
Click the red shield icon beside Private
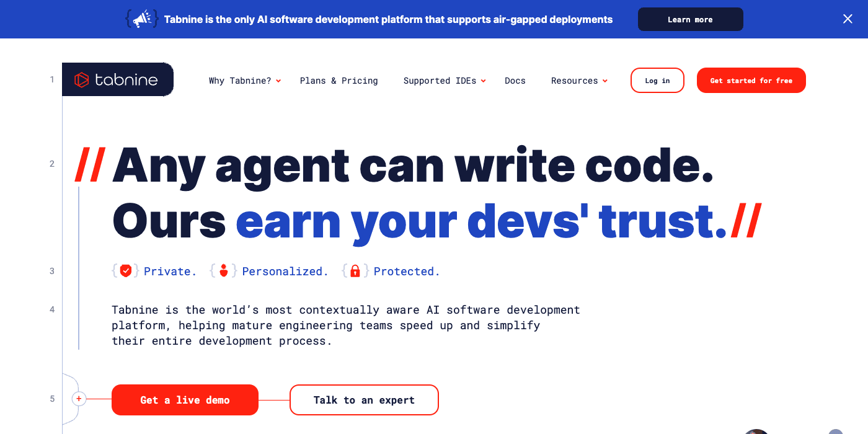click(x=126, y=271)
